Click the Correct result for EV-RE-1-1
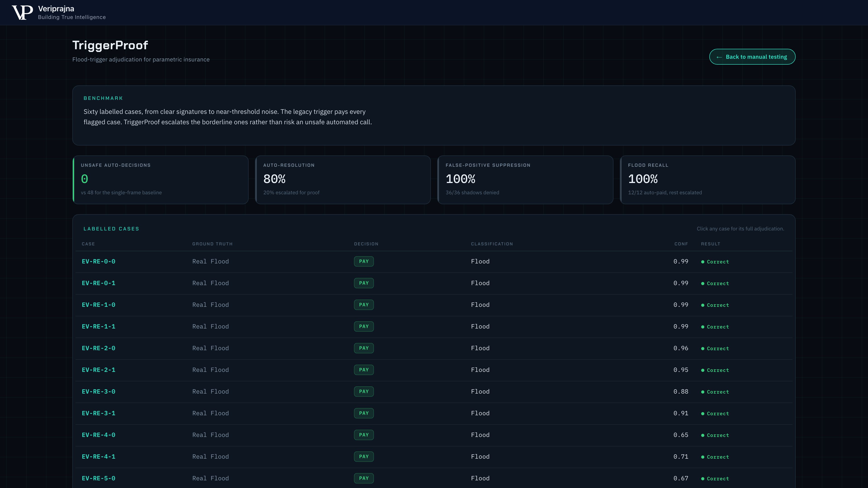This screenshot has width=868, height=488. (715, 327)
